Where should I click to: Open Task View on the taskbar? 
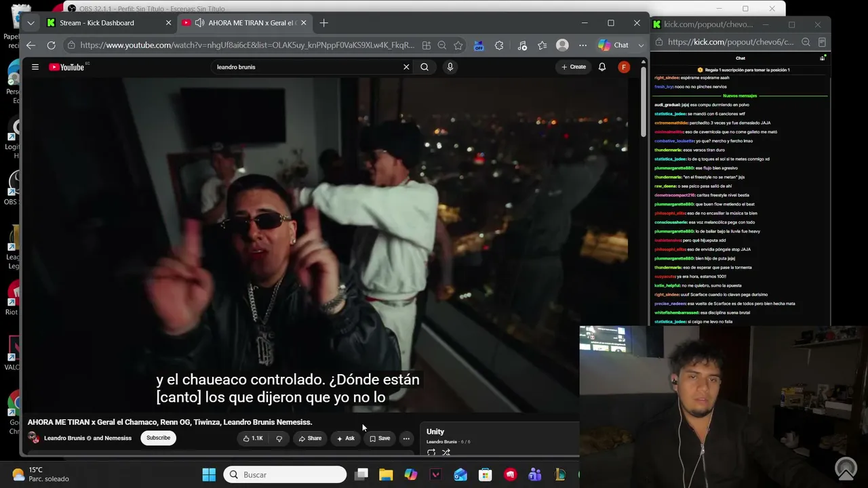(x=361, y=474)
